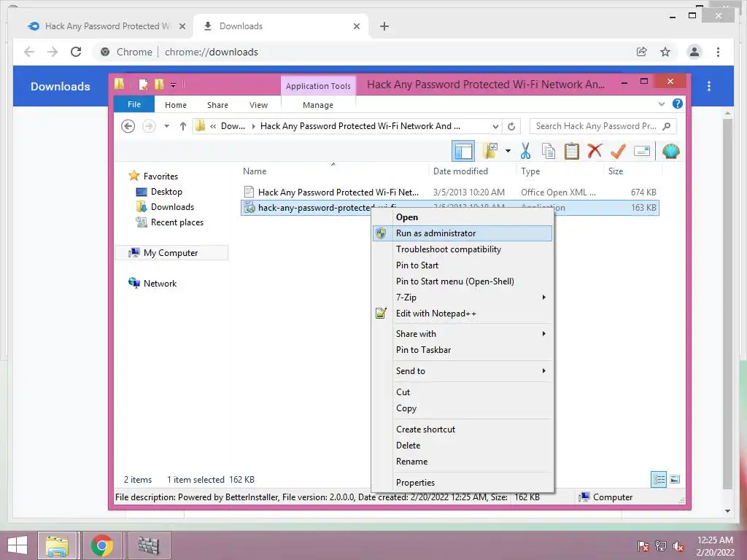747x560 pixels.
Task: Select Recent places in navigation pane
Action: (169, 222)
